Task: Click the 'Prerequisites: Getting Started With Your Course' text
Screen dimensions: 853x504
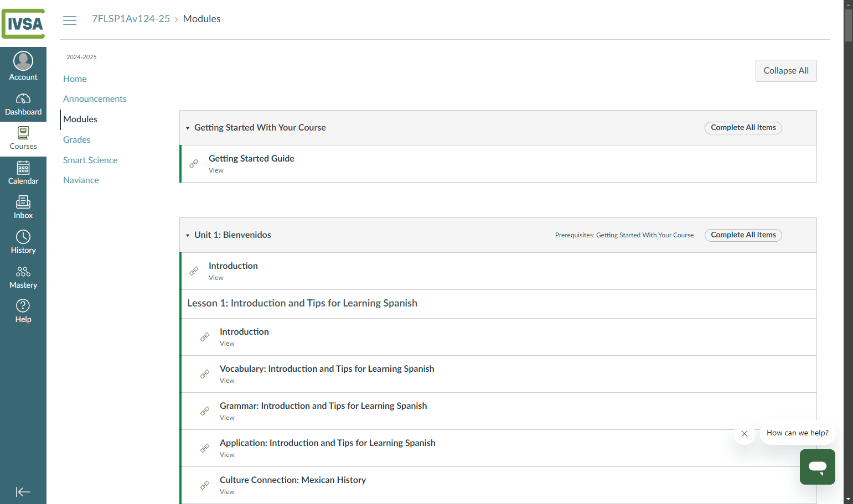Action: click(624, 235)
